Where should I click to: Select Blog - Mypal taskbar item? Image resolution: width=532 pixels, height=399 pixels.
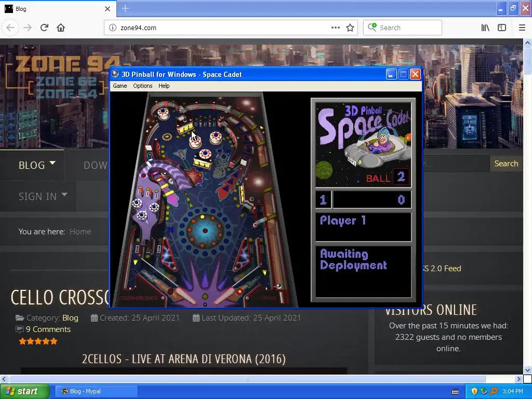[96, 391]
